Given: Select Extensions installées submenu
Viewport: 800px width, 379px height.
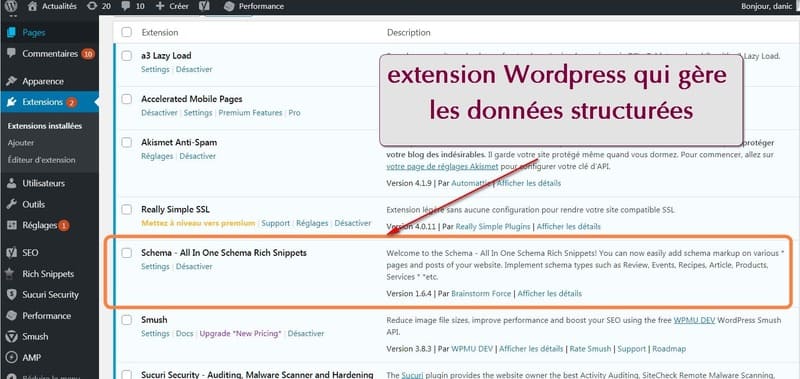Looking at the screenshot, I should point(45,126).
